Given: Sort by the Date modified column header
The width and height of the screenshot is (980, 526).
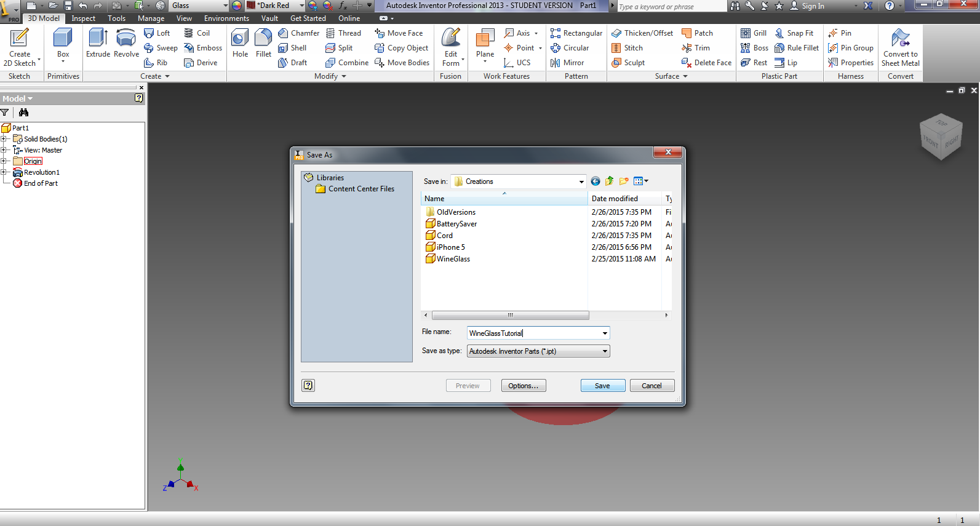Looking at the screenshot, I should click(624, 199).
